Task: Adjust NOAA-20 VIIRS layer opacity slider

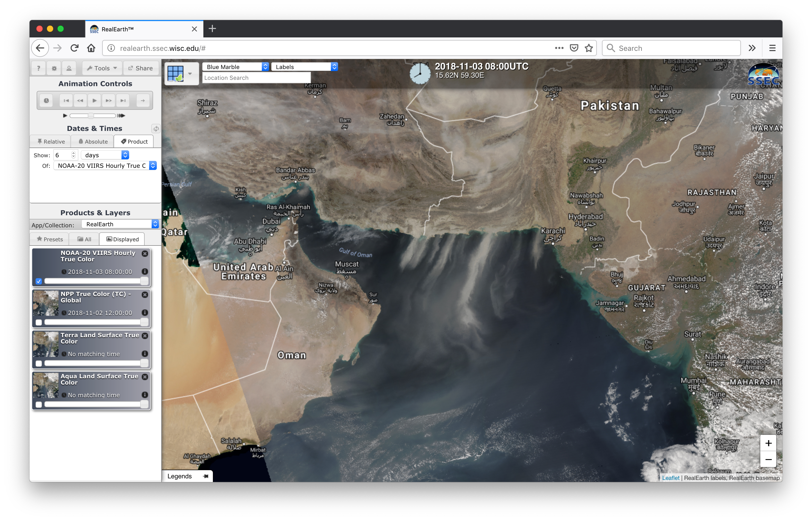Action: tap(96, 281)
